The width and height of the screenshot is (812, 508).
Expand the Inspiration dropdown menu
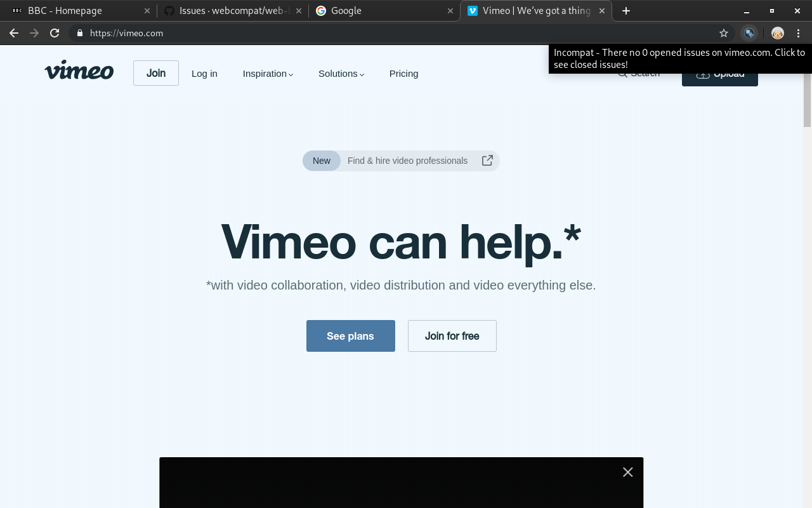click(268, 74)
